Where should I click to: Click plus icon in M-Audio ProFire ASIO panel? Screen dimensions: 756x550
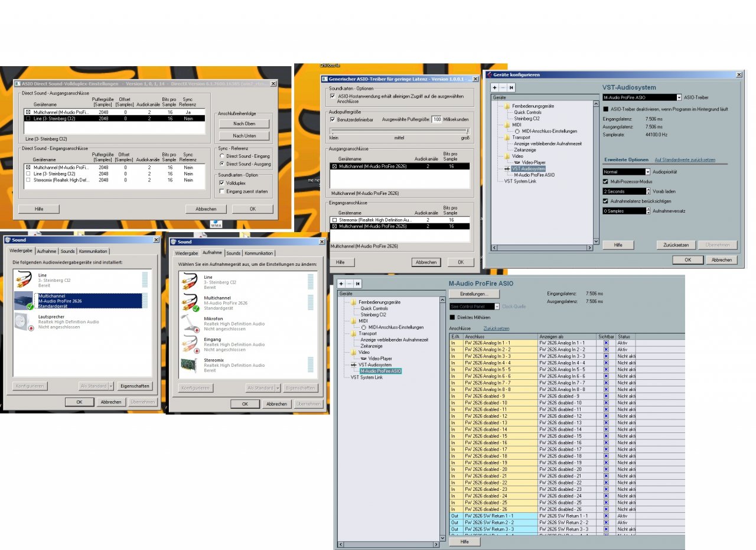coord(341,284)
